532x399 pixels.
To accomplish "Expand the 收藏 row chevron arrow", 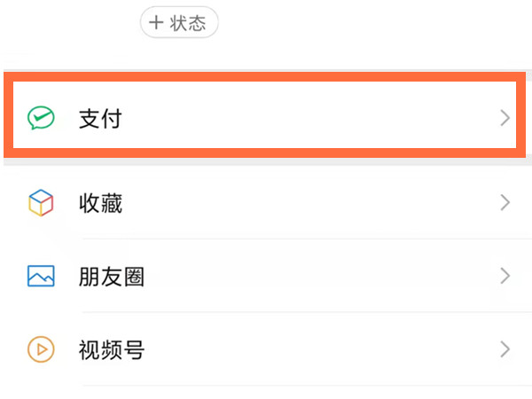I will [505, 204].
